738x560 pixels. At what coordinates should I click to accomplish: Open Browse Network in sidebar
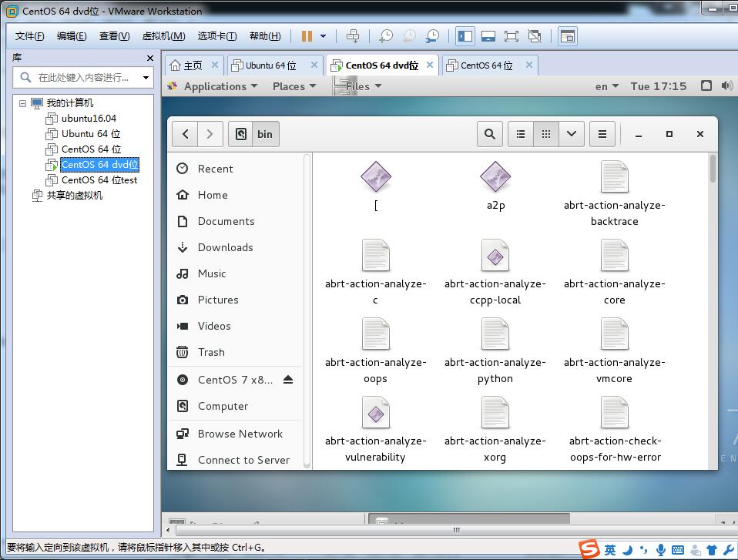(x=235, y=434)
